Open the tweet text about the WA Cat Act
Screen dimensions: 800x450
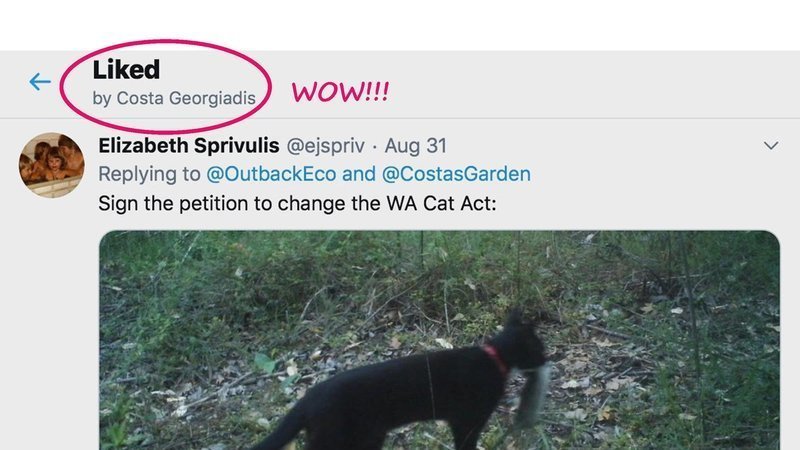tap(297, 204)
